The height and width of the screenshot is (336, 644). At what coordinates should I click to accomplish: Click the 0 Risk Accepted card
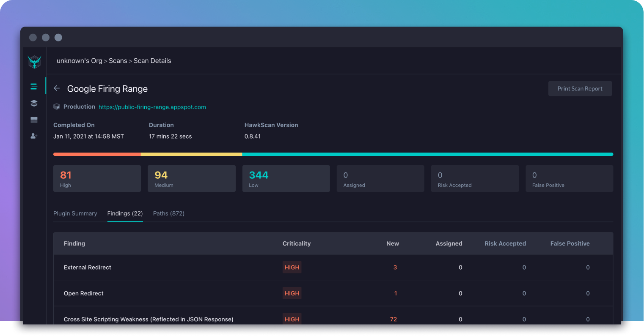point(475,179)
